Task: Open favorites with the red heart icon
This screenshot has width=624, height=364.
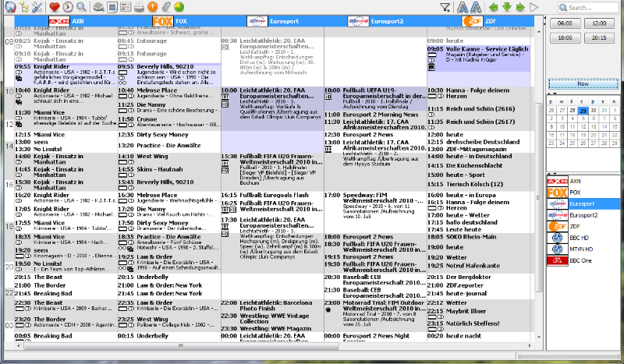Action: [x=55, y=7]
